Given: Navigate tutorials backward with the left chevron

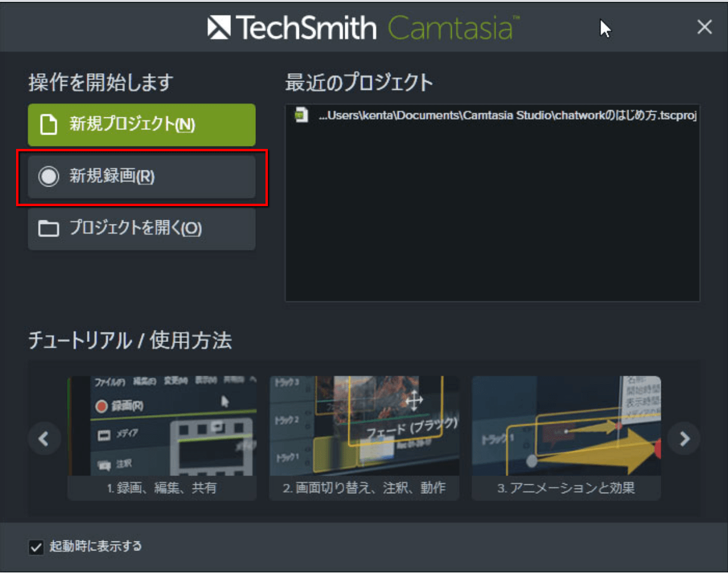Looking at the screenshot, I should pyautogui.click(x=44, y=438).
